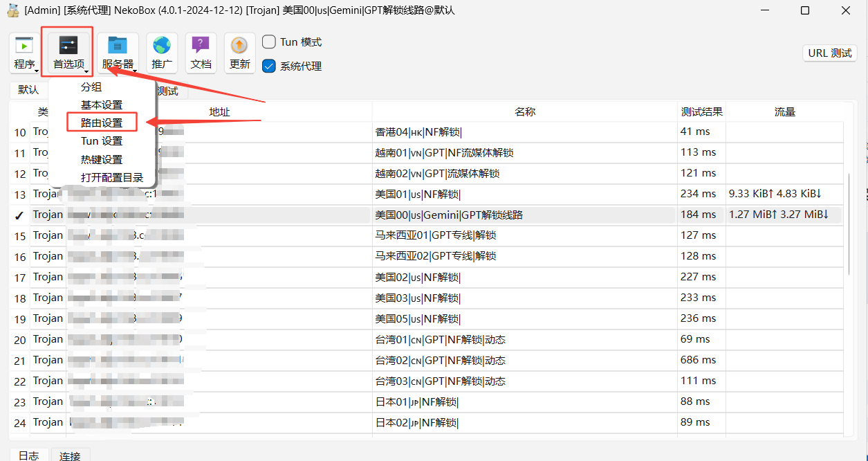Switch to the 日志 tab
The image size is (868, 461).
tap(28, 455)
